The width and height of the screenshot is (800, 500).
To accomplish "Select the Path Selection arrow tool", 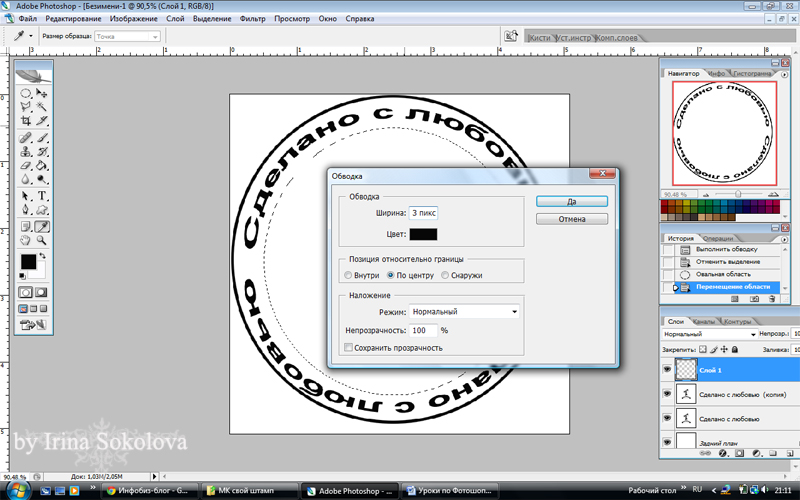I will tap(26, 196).
